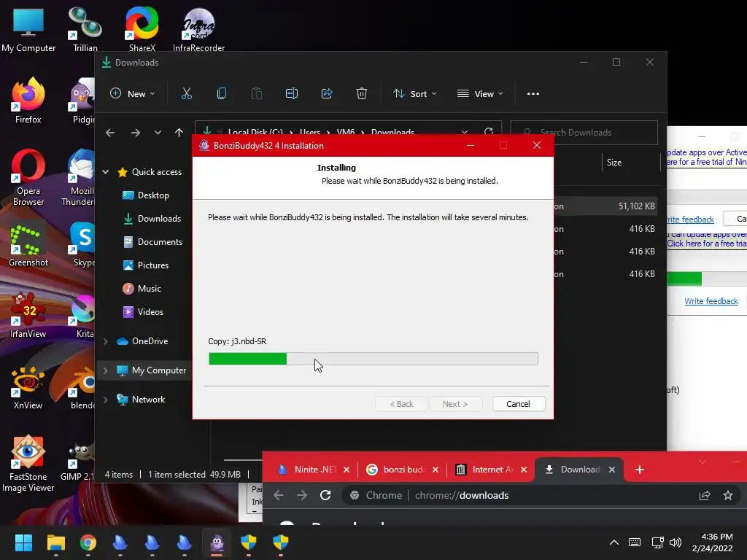This screenshot has height=560, width=747.
Task: Open File Explorer from the taskbar
Action: click(55, 542)
